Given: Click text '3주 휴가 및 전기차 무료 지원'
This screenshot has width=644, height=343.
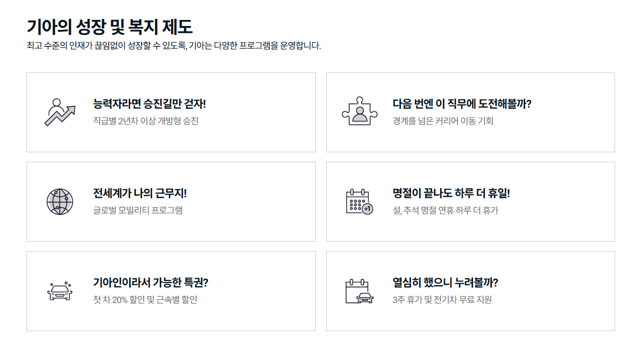Looking at the screenshot, I should pos(441,300).
